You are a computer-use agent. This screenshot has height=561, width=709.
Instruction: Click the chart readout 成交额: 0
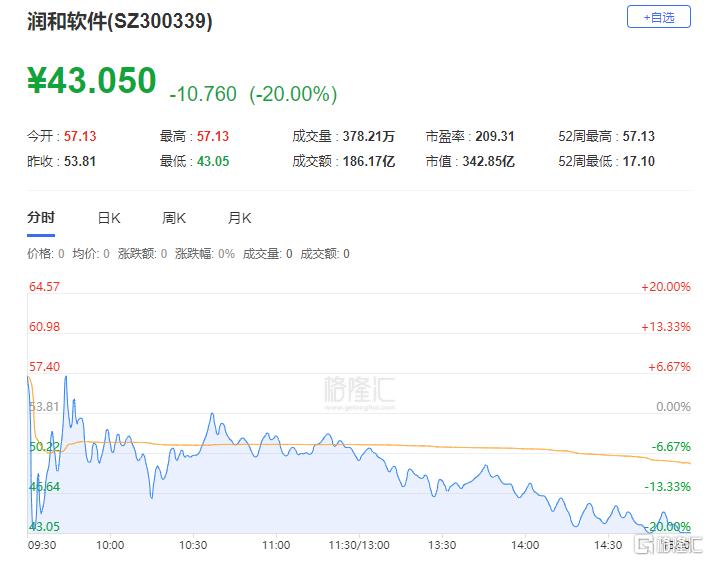coord(325,254)
